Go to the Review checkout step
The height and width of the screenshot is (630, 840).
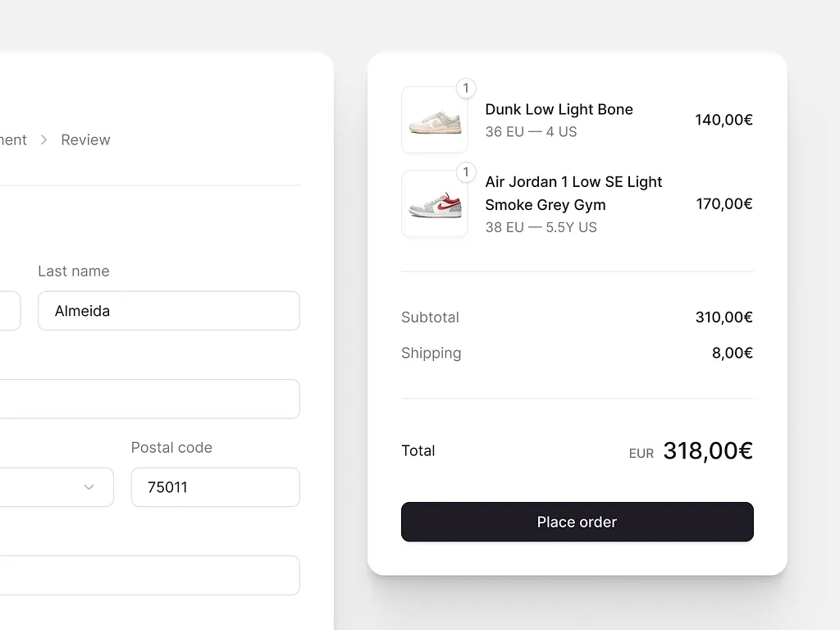(85, 140)
